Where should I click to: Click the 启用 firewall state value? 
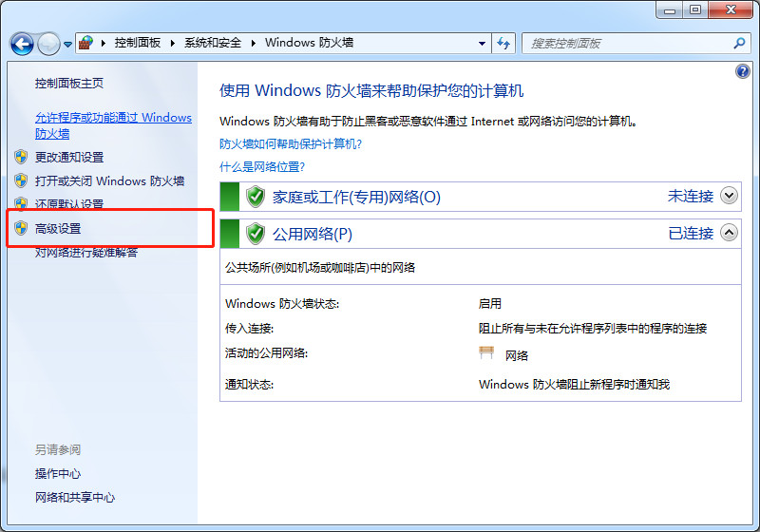pyautogui.click(x=489, y=304)
